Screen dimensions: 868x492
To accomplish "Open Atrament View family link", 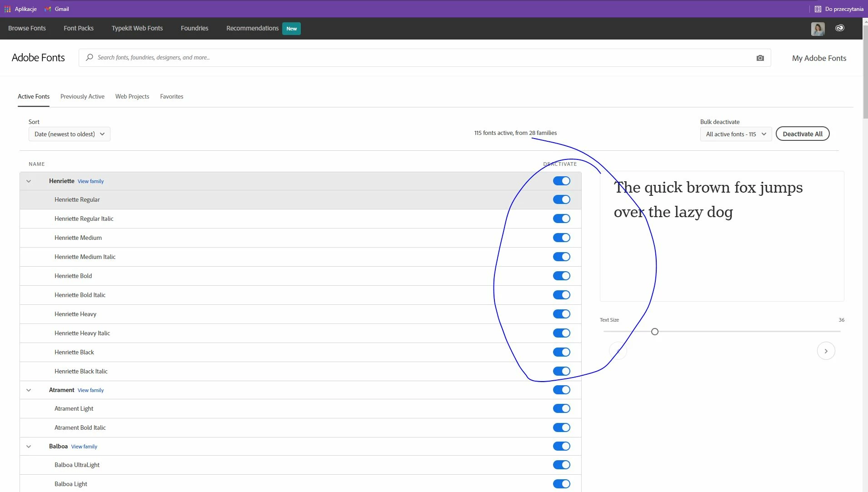I will pos(90,390).
